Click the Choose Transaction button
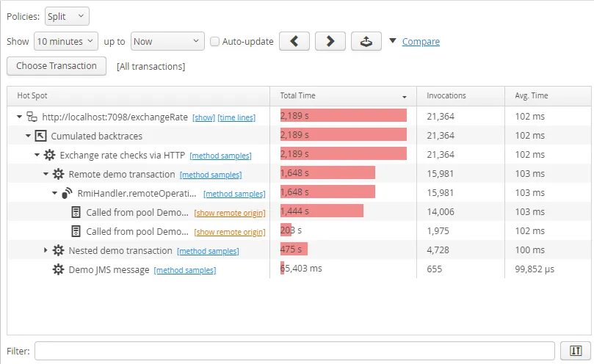The height and width of the screenshot is (364, 594). tap(57, 66)
